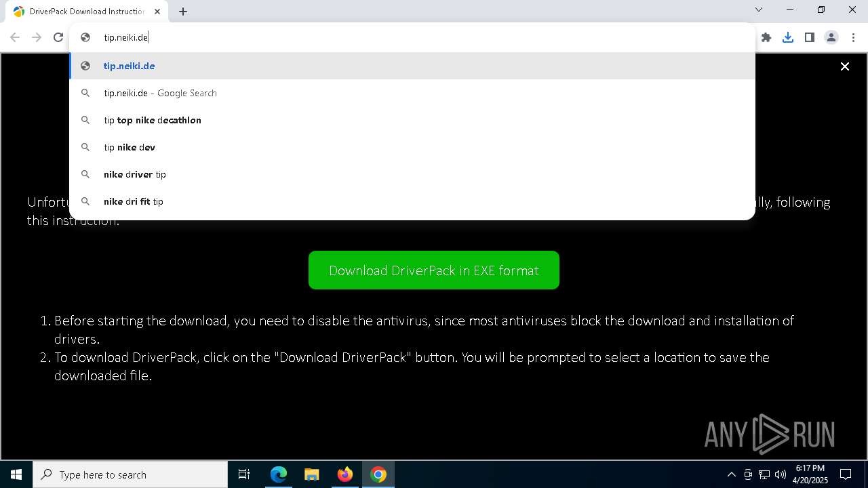Open the Chrome profile avatar

tap(831, 37)
